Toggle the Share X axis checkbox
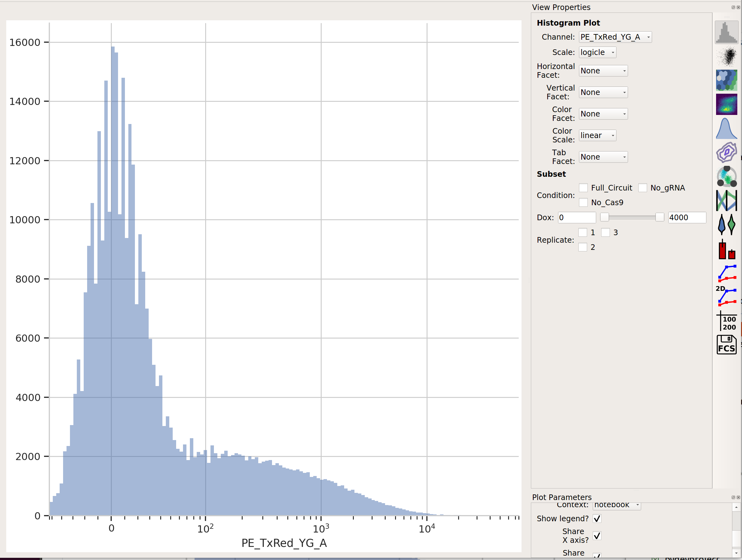Image resolution: width=742 pixels, height=560 pixels. [597, 536]
